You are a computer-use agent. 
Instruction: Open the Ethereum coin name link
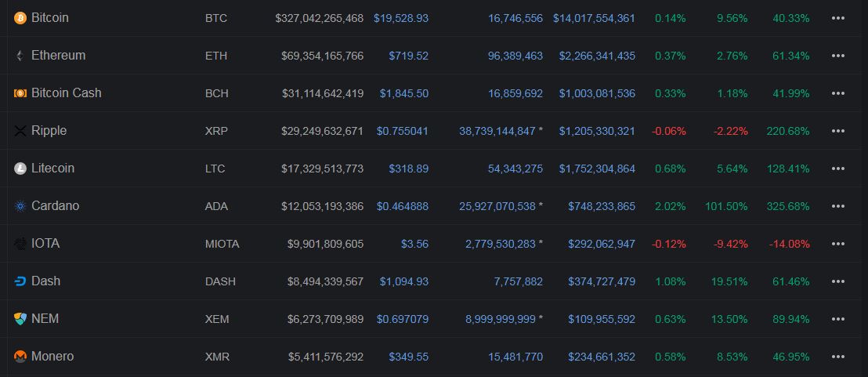(x=58, y=56)
